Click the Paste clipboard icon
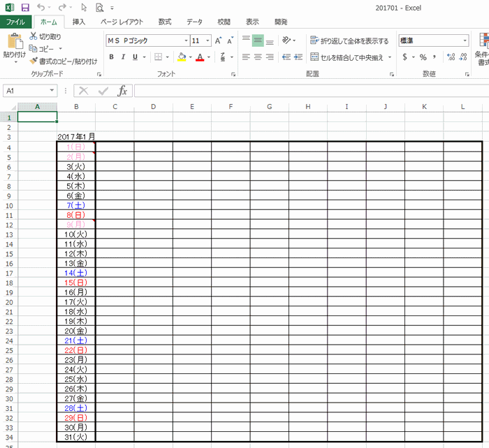489x448 pixels. [x=15, y=41]
